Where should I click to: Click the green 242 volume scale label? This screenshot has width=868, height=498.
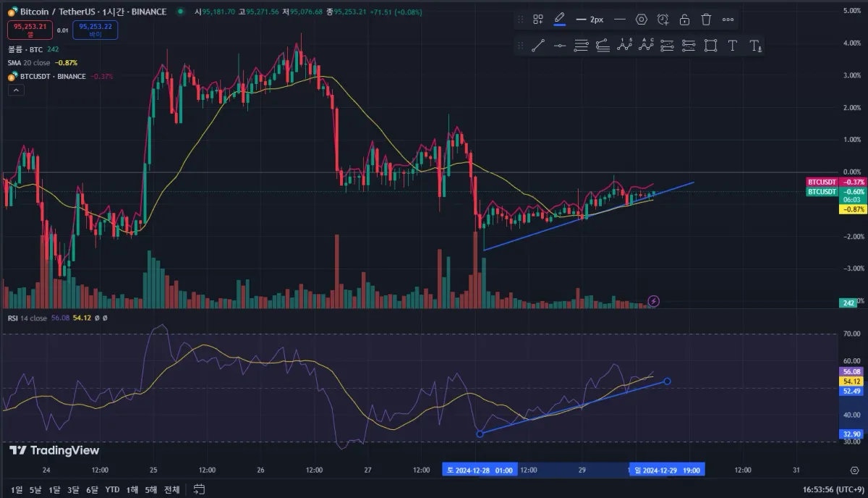(x=848, y=303)
